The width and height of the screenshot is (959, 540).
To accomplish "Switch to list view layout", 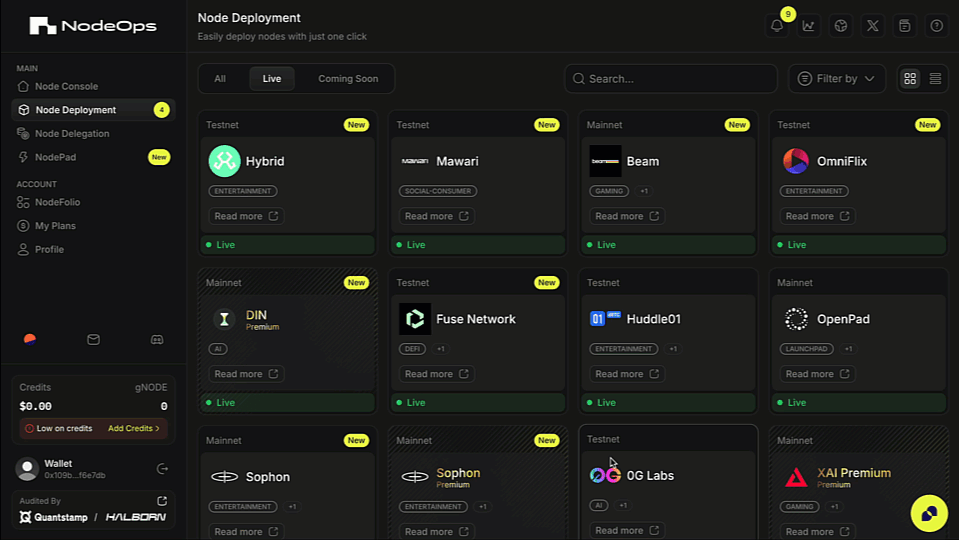I will tap(935, 79).
